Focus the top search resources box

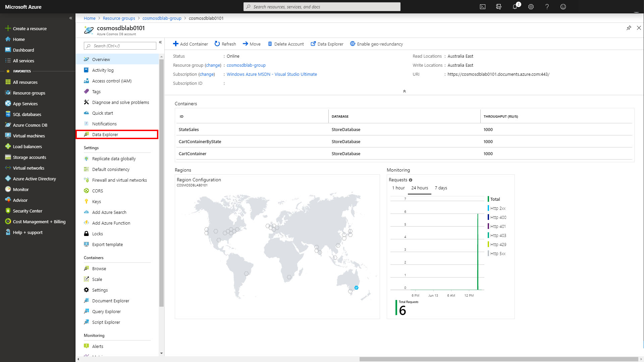tap(322, 7)
